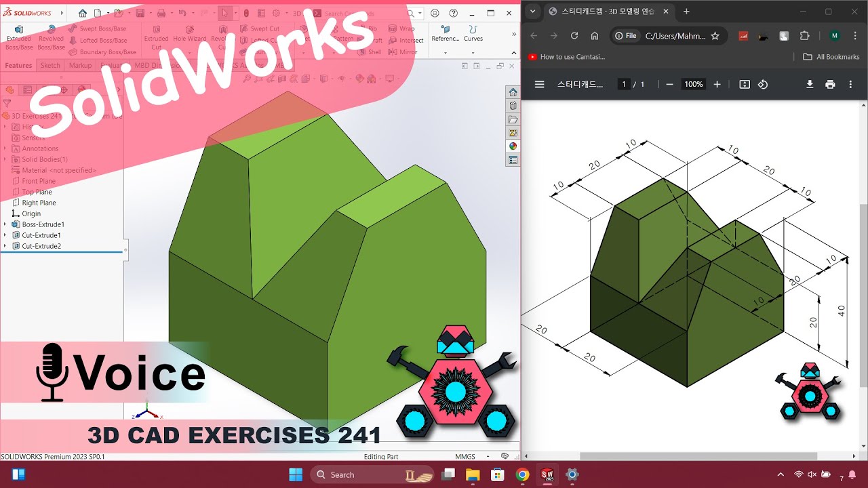Expand the Annotations folder node
Viewport: 868px width, 488px height.
click(5, 148)
